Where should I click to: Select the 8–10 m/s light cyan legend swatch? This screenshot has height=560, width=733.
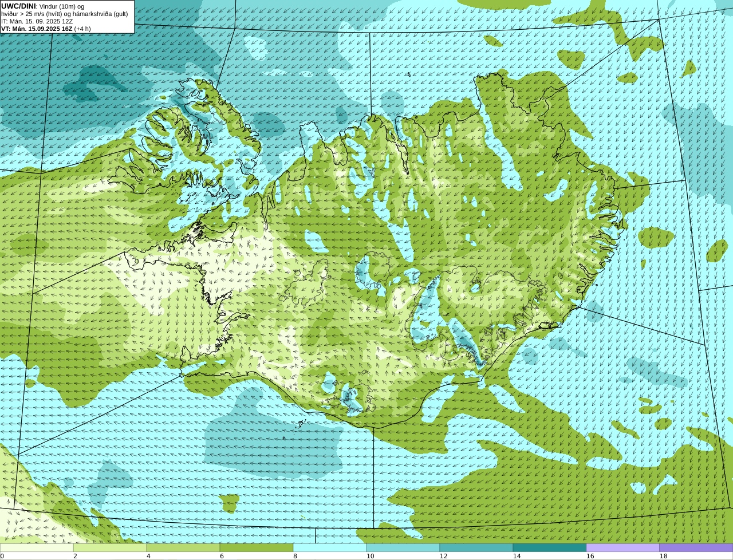pyautogui.click(x=330, y=547)
